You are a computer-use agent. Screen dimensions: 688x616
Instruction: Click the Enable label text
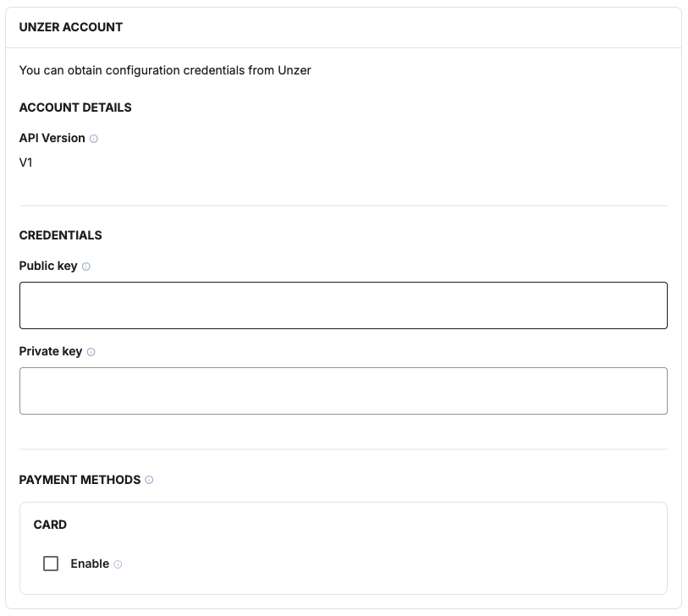click(x=90, y=564)
